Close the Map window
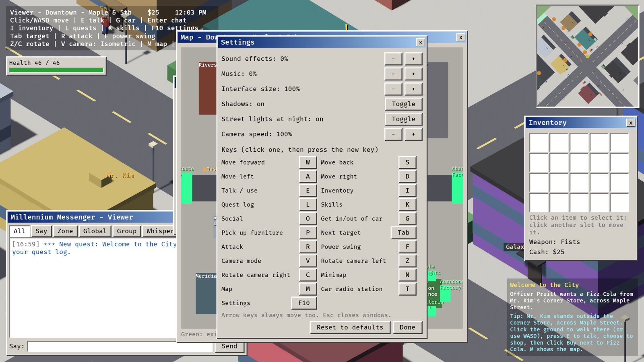Image resolution: width=644 pixels, height=362 pixels. pyautogui.click(x=460, y=37)
